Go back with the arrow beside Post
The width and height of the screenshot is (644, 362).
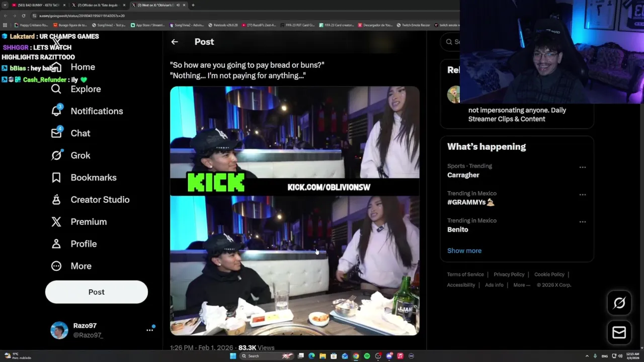point(175,42)
